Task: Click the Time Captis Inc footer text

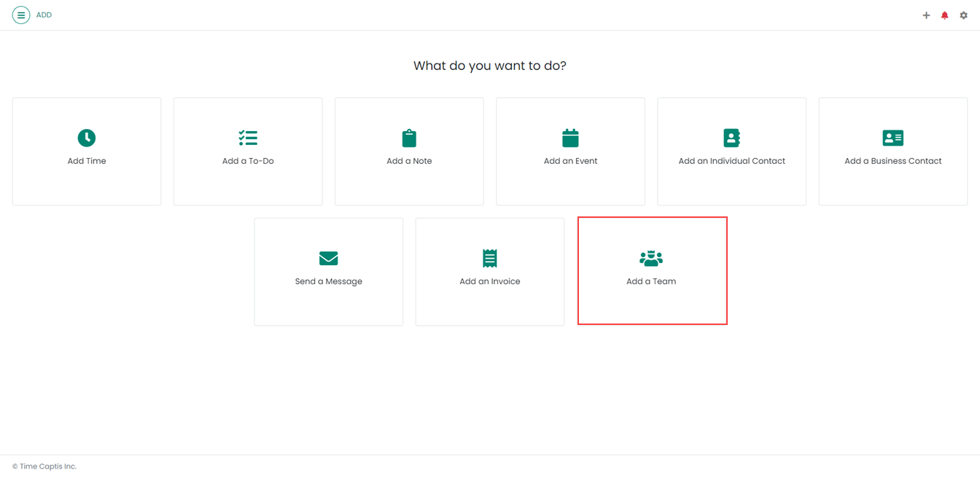Action: coord(44,466)
